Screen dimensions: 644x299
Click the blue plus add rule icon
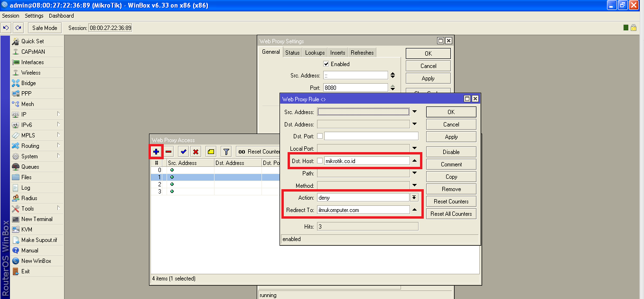point(156,152)
